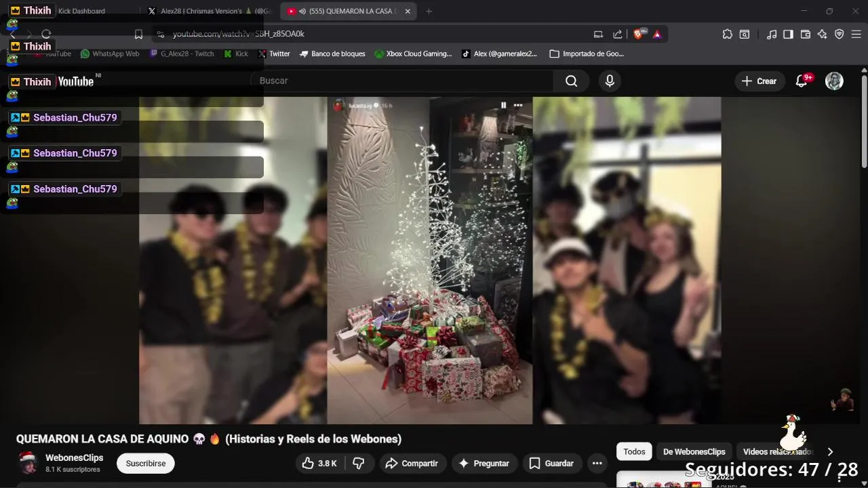Open the Twitter bookmark
This screenshot has height=488, width=868.
(x=273, y=54)
